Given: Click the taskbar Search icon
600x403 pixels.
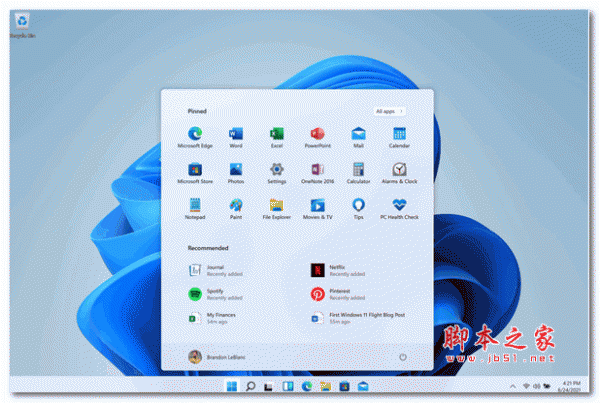Looking at the screenshot, I should [251, 386].
